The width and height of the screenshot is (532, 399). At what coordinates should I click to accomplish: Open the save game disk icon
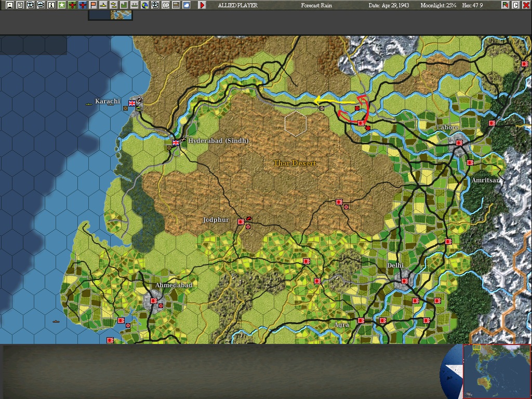[10, 5]
